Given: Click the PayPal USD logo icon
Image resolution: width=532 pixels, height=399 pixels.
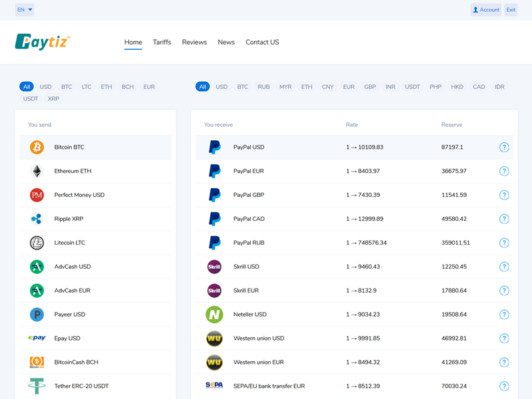Looking at the screenshot, I should tap(214, 147).
